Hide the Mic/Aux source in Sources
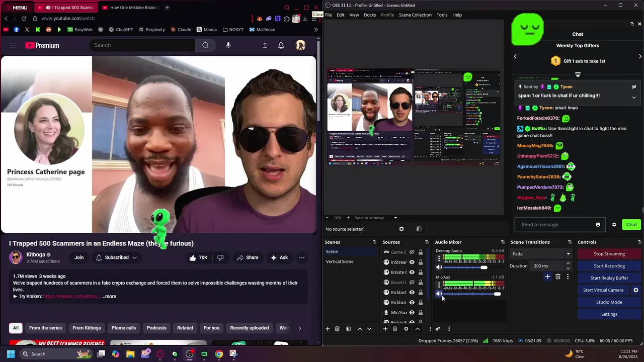Screen dimensions: 644x362 click(x=412, y=313)
